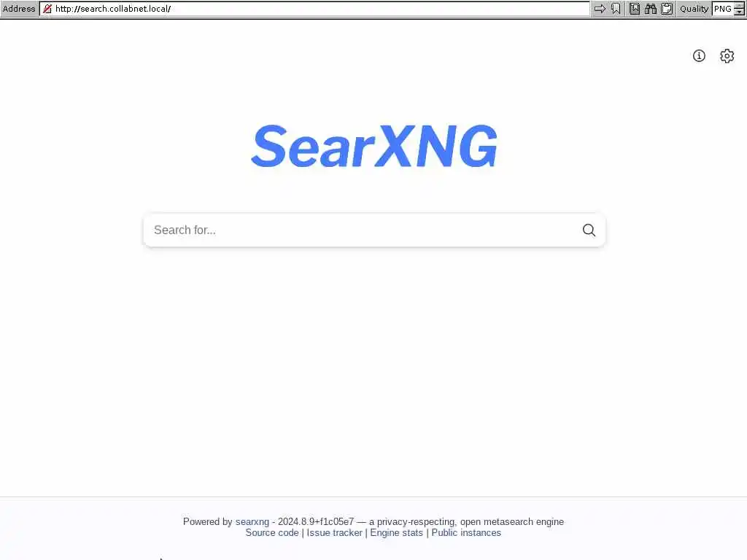747x560 pixels.
Task: Select the Quality PNG field
Action: [x=723, y=9]
